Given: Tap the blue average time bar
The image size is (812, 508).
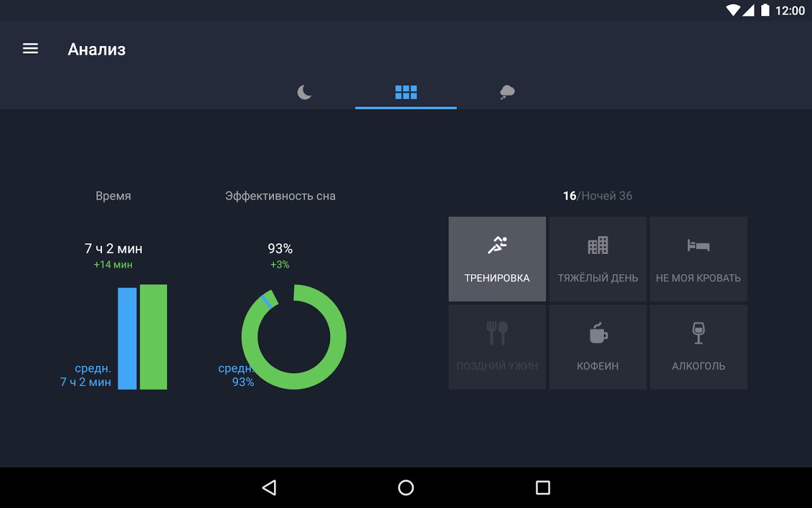Looking at the screenshot, I should 127,339.
